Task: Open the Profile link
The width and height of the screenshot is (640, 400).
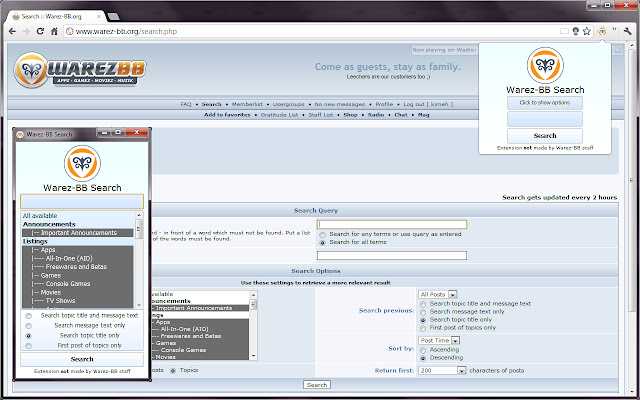Action: pos(384,104)
